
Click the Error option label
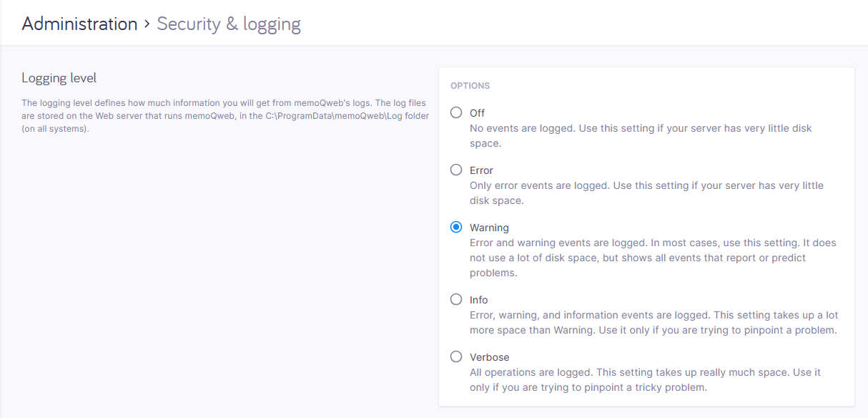click(481, 170)
